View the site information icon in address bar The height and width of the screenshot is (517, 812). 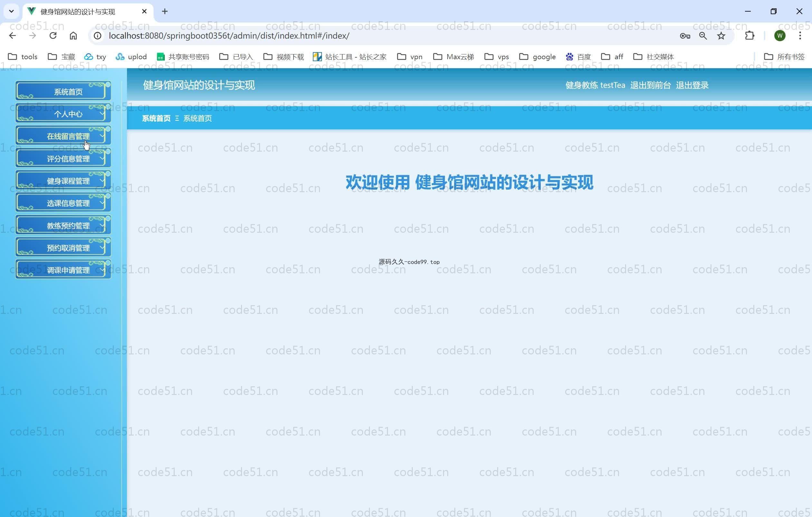coord(97,36)
